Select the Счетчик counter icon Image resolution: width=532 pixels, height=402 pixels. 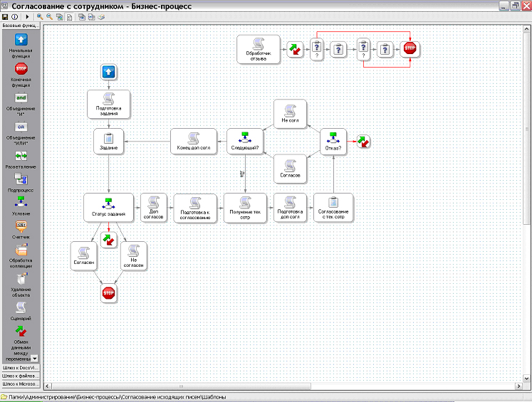(x=21, y=226)
